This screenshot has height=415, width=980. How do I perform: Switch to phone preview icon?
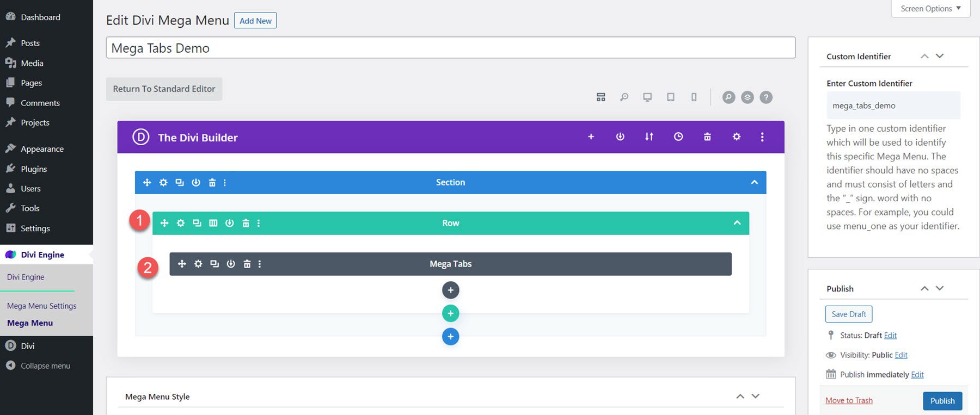coord(694,97)
